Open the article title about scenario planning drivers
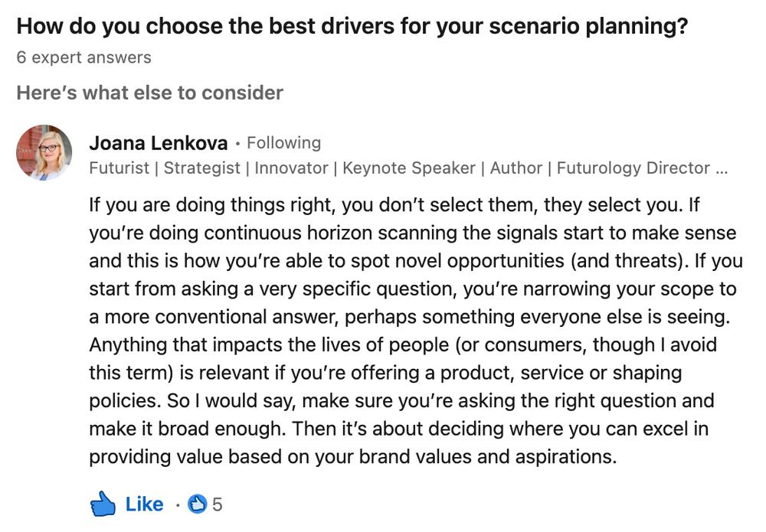The width and height of the screenshot is (766, 532). click(x=352, y=26)
